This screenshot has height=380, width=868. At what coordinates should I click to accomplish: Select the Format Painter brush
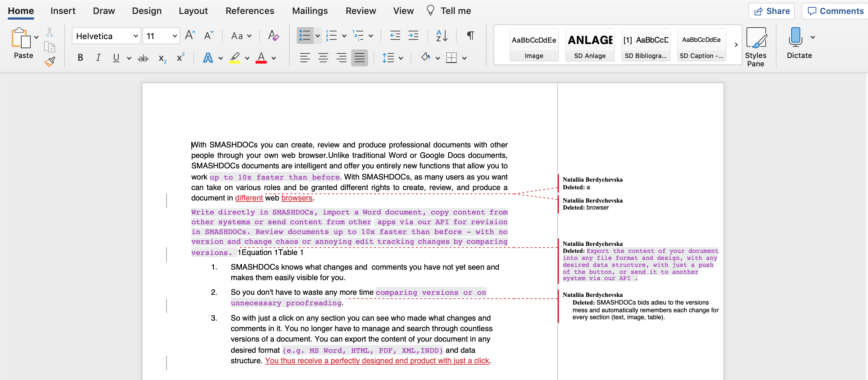click(x=50, y=62)
